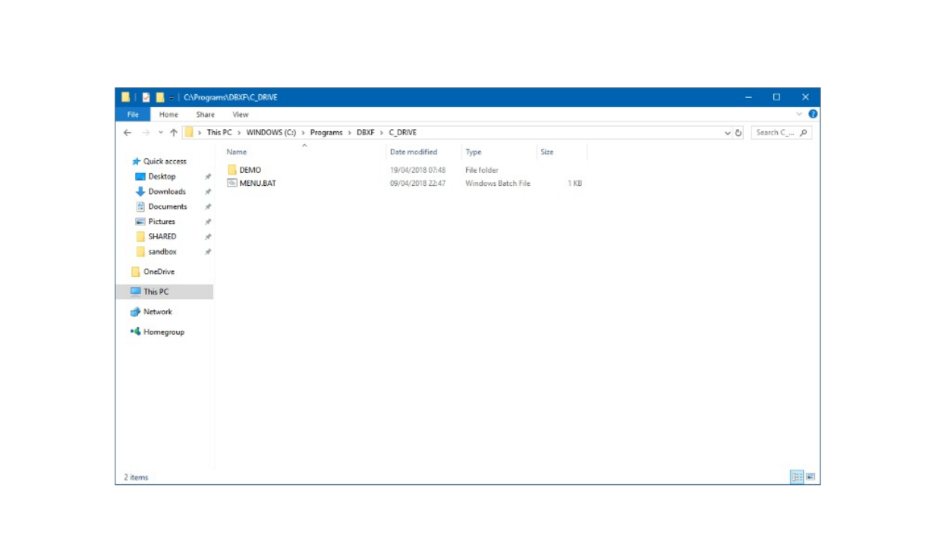Click This PC in the address breadcrumb

(x=219, y=132)
